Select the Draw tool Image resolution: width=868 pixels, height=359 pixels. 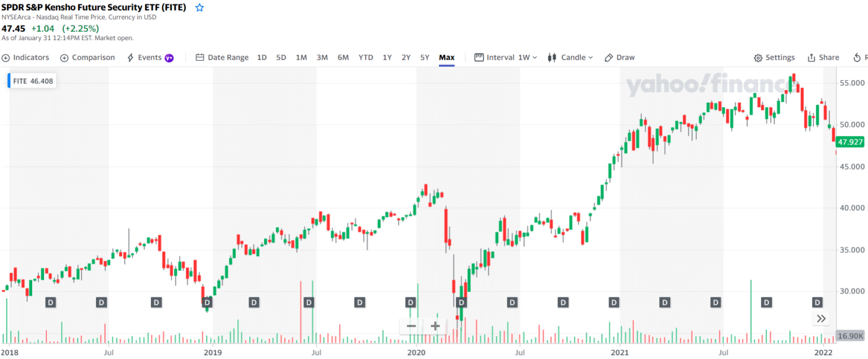pos(620,57)
